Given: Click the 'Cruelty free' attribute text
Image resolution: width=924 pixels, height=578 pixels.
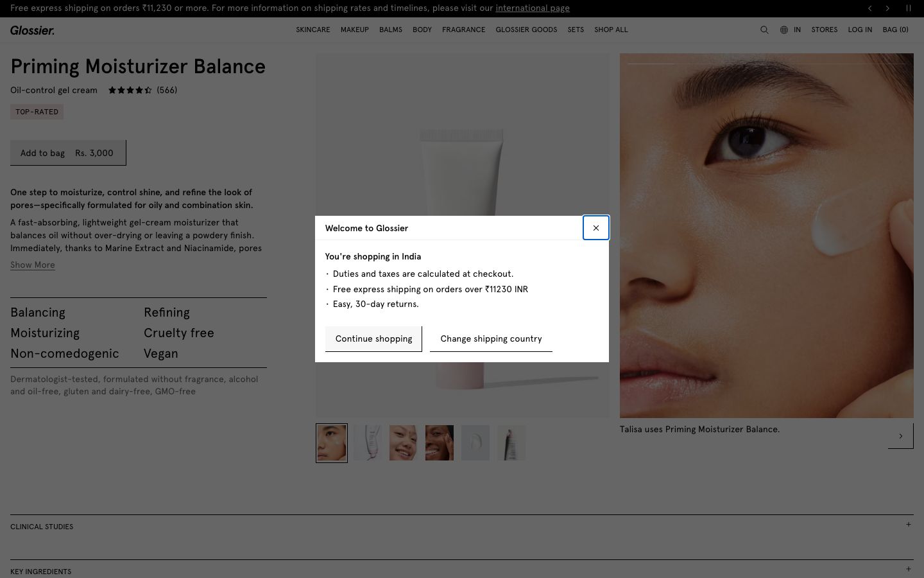Looking at the screenshot, I should pos(179,333).
